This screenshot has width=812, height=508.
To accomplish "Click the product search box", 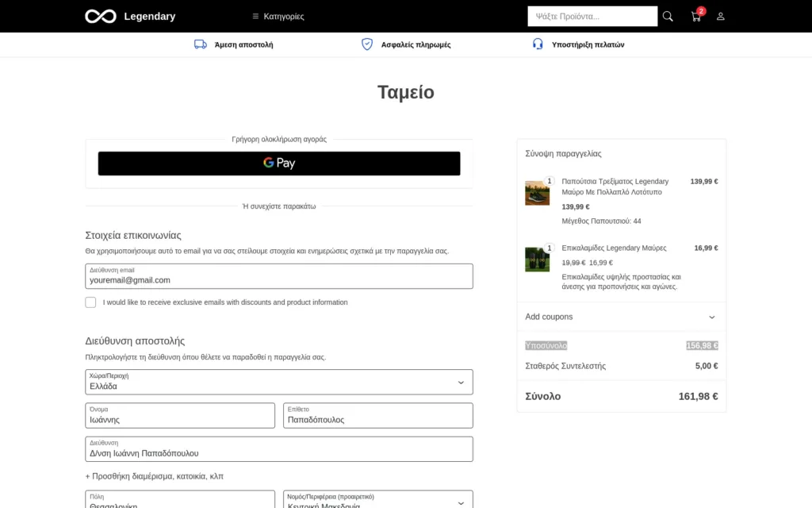I will click(592, 16).
